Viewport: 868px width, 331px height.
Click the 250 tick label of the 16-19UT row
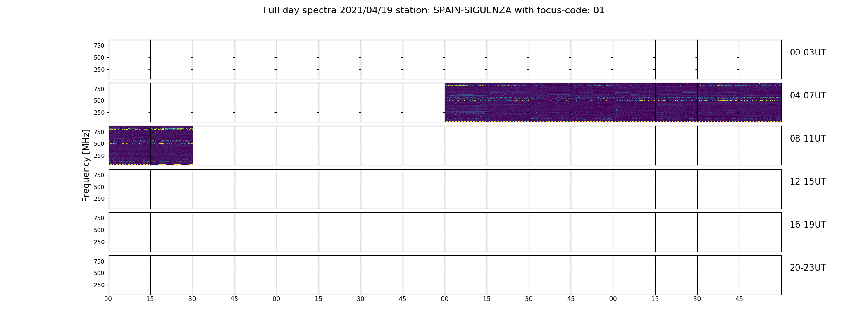click(x=99, y=242)
